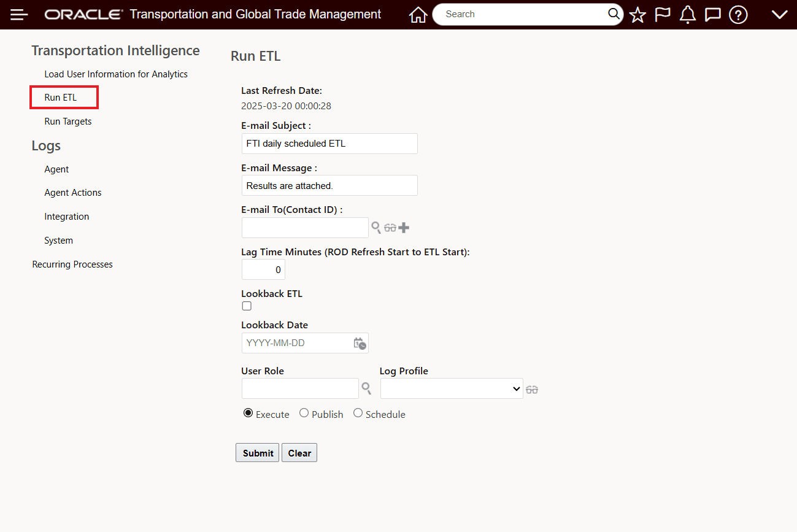
Task: Open Agent Actions logs
Action: tap(73, 193)
